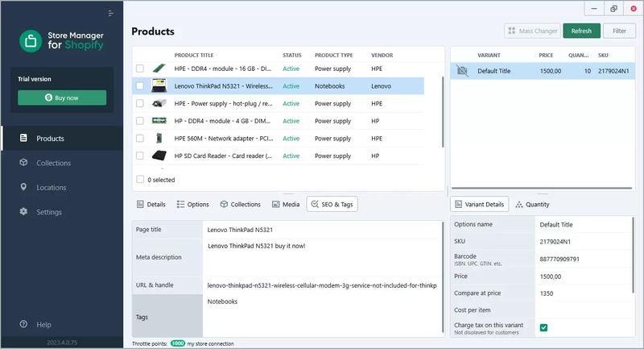Open the Products section in the sidebar
The width and height of the screenshot is (644, 349).
[x=62, y=139]
